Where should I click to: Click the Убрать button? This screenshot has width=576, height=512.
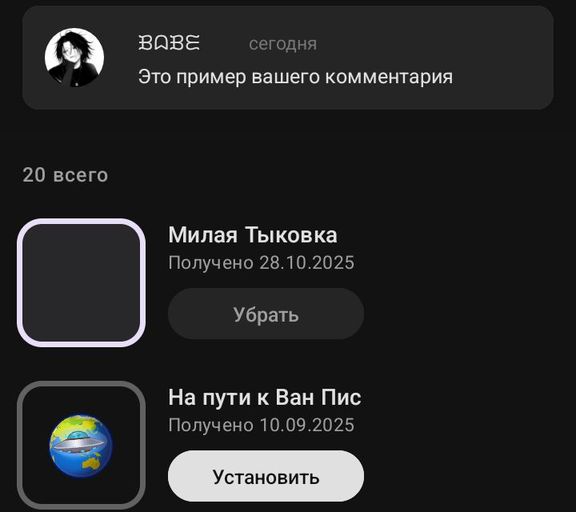(x=266, y=314)
